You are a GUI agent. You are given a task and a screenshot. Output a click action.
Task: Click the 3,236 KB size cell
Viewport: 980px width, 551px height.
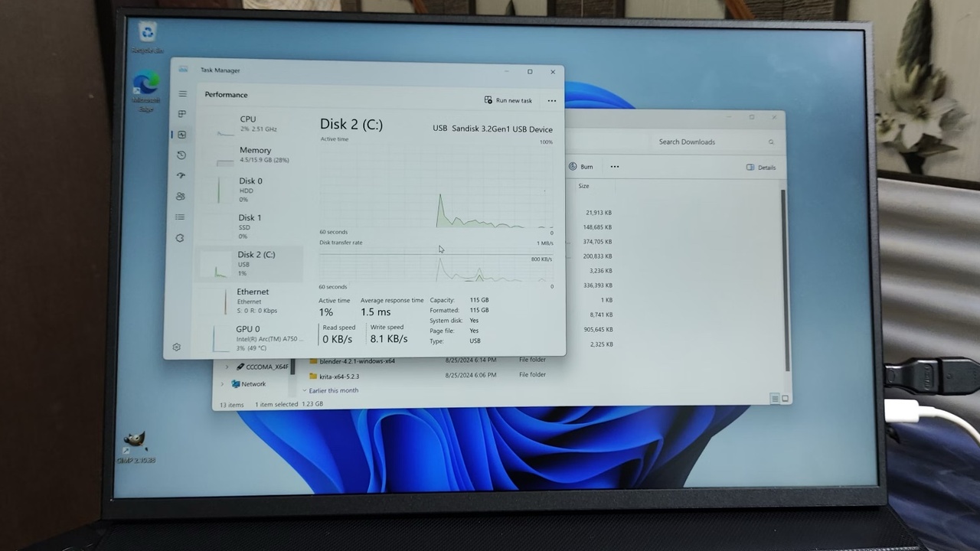[x=601, y=271]
